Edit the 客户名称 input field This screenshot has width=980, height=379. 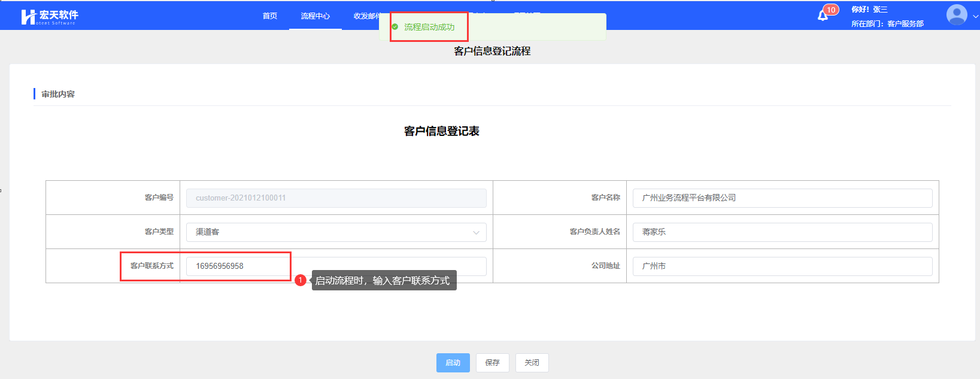[782, 198]
